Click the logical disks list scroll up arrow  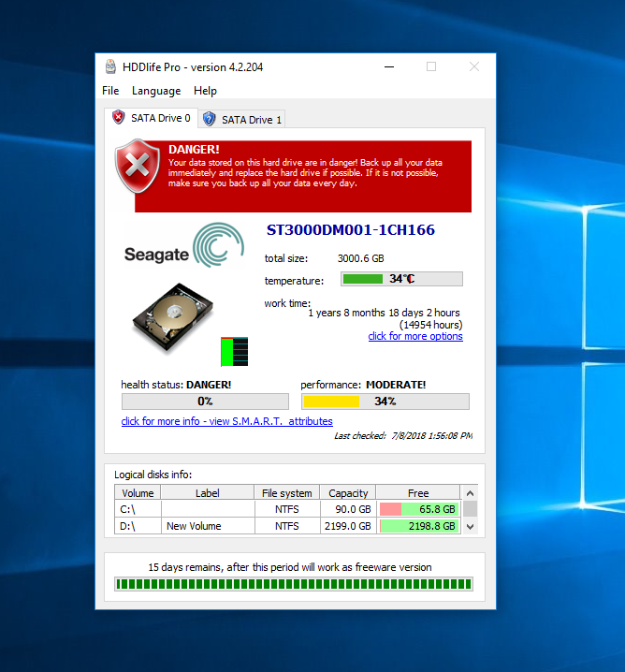pyautogui.click(x=470, y=493)
